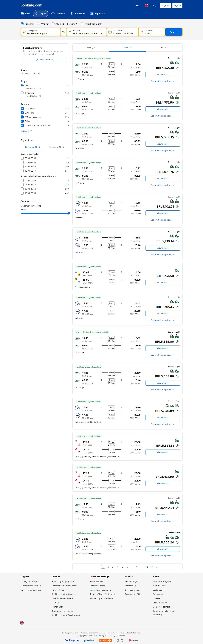Expand Explore ticket options for BRL4,735.10 flight
The height and width of the screenshot is (644, 203).
[163, 81]
